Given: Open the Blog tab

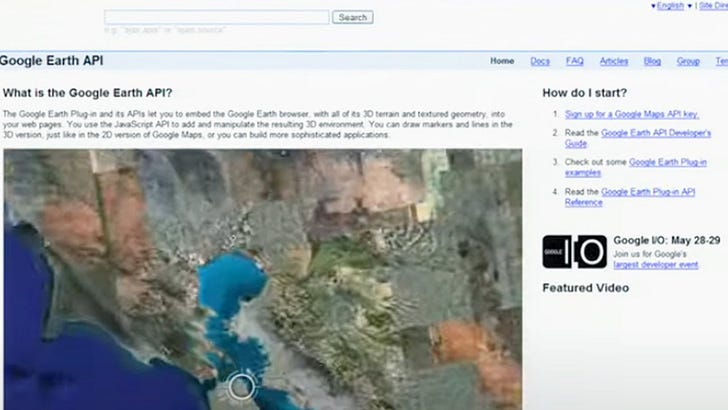Looking at the screenshot, I should pos(652,61).
